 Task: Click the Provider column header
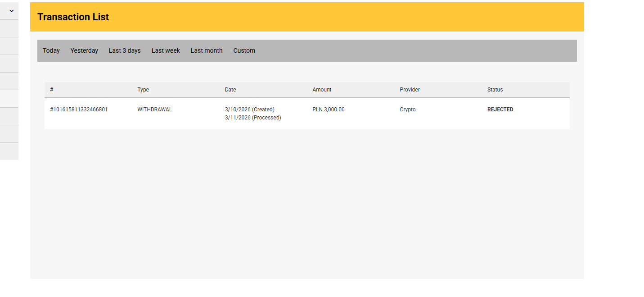tap(410, 90)
